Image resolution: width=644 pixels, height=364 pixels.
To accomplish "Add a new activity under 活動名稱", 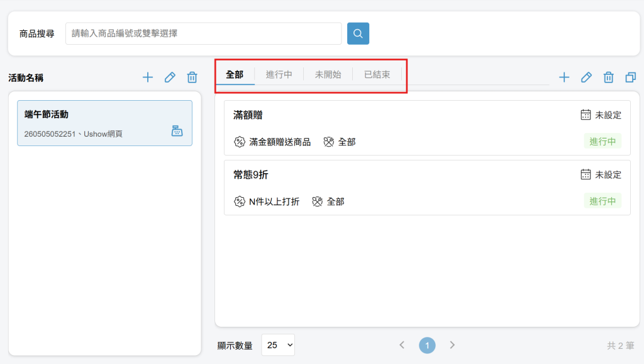I will pyautogui.click(x=147, y=77).
